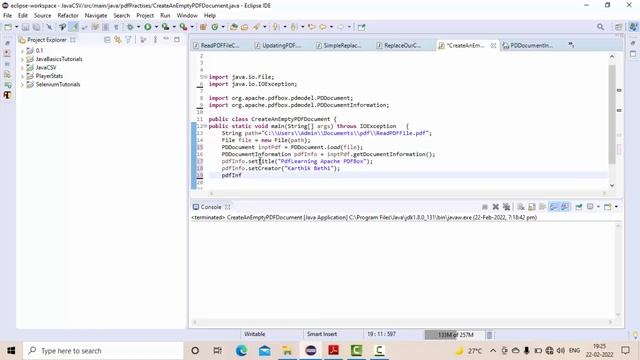Close the CreateAnEm... editor tab

[493, 45]
